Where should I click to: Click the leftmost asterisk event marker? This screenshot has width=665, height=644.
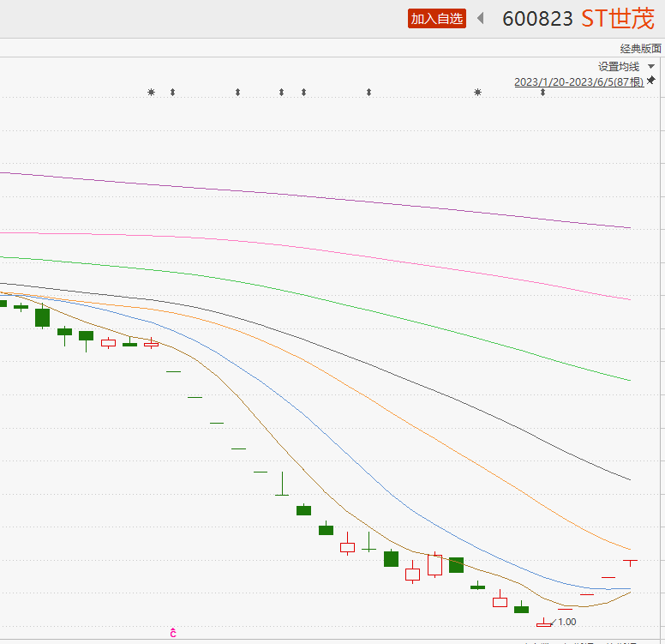152,92
